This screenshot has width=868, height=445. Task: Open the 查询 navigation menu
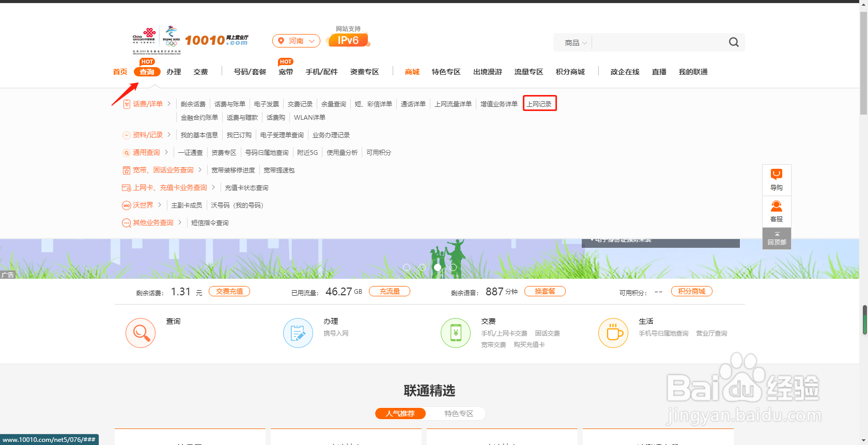point(147,72)
